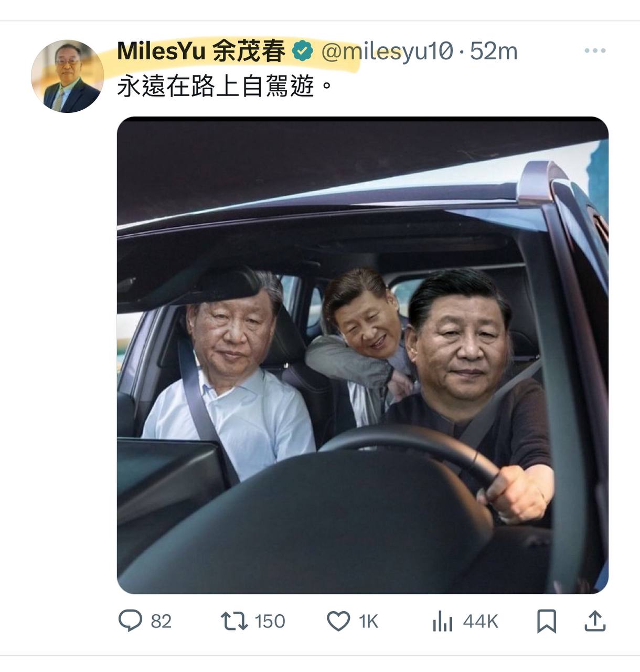Toggle the bookmark icon on this post
The image size is (640, 672).
coord(546,622)
